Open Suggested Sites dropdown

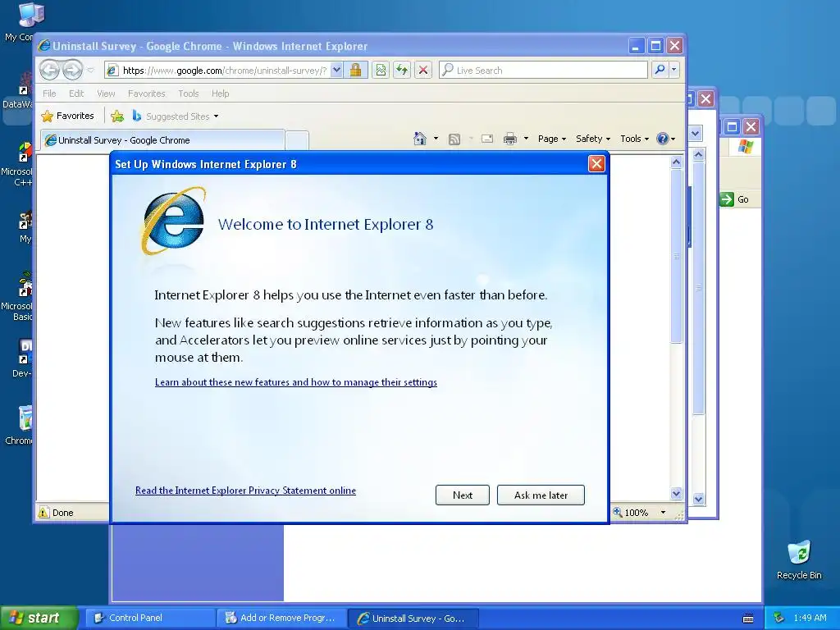tap(176, 116)
